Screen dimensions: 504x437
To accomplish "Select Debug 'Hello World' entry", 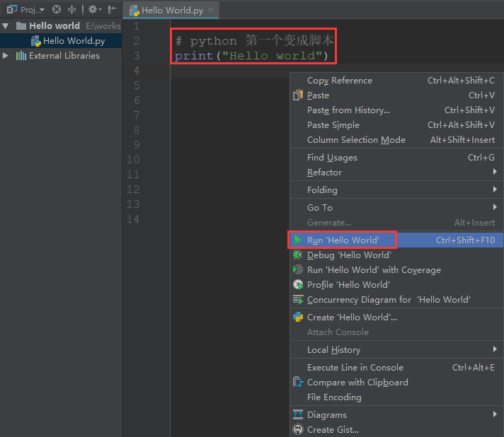I will pos(396,255).
